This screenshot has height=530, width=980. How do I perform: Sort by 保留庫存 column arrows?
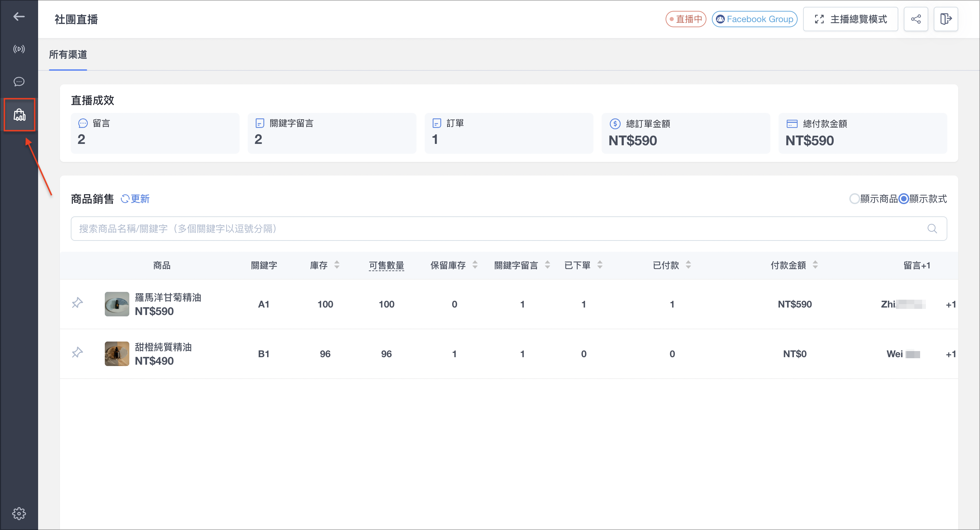click(x=475, y=265)
